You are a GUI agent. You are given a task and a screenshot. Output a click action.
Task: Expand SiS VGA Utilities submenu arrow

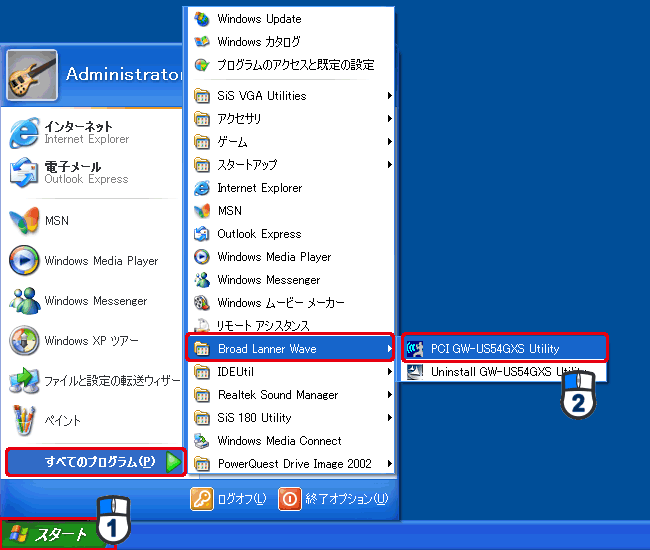point(389,96)
